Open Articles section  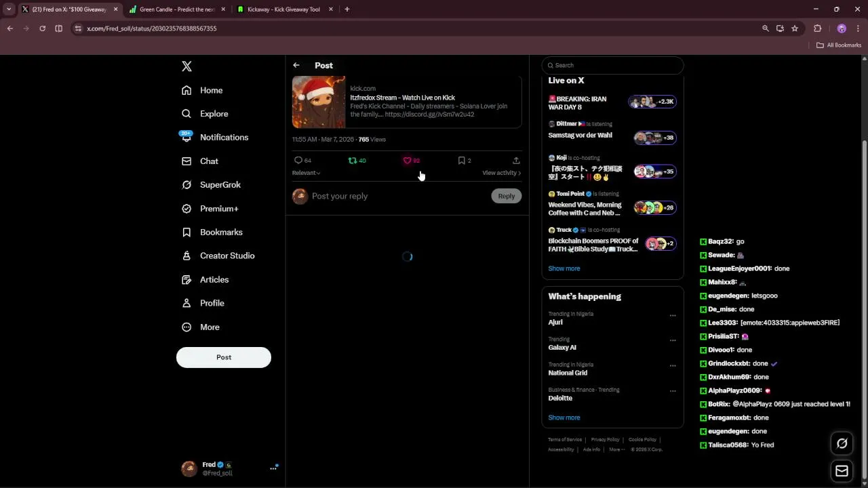(x=205, y=279)
